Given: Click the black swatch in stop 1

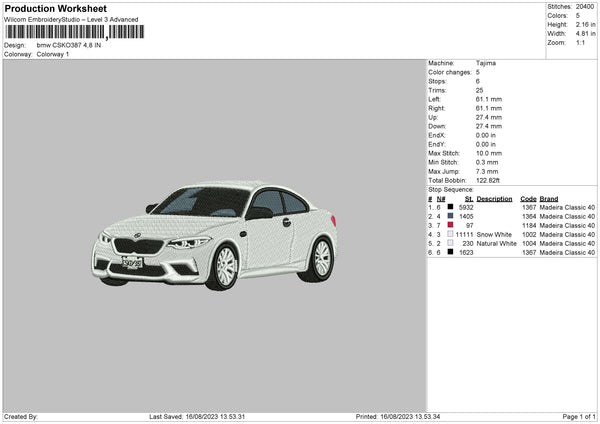Looking at the screenshot, I should tap(450, 207).
